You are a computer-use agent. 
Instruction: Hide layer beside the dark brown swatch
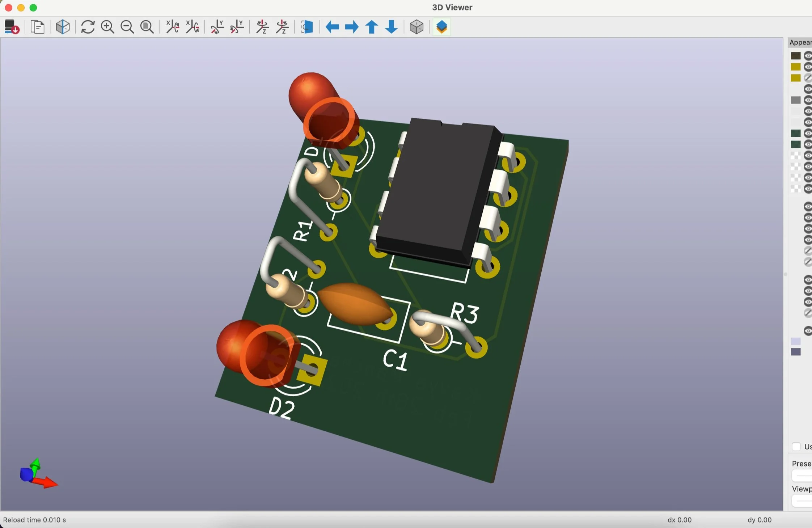pyautogui.click(x=808, y=56)
